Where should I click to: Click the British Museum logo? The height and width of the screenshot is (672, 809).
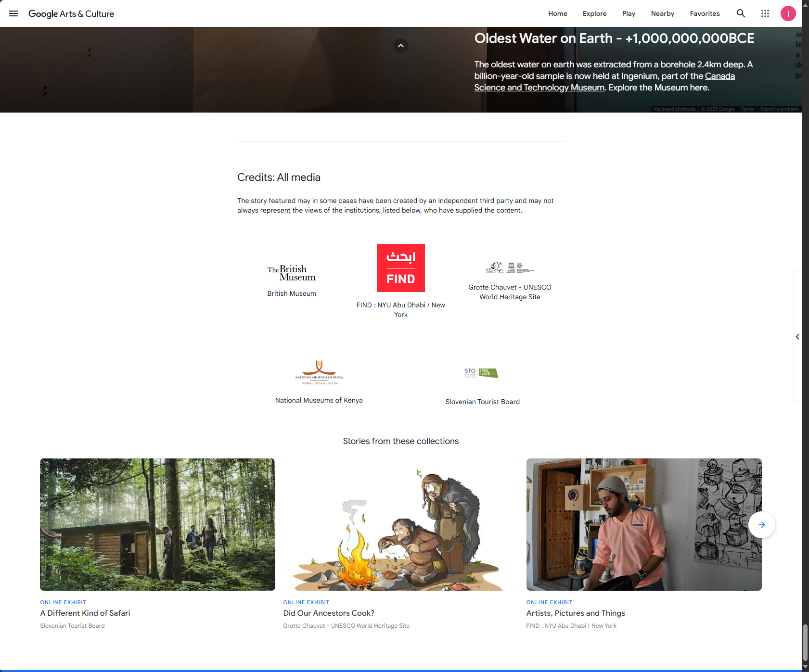(292, 273)
